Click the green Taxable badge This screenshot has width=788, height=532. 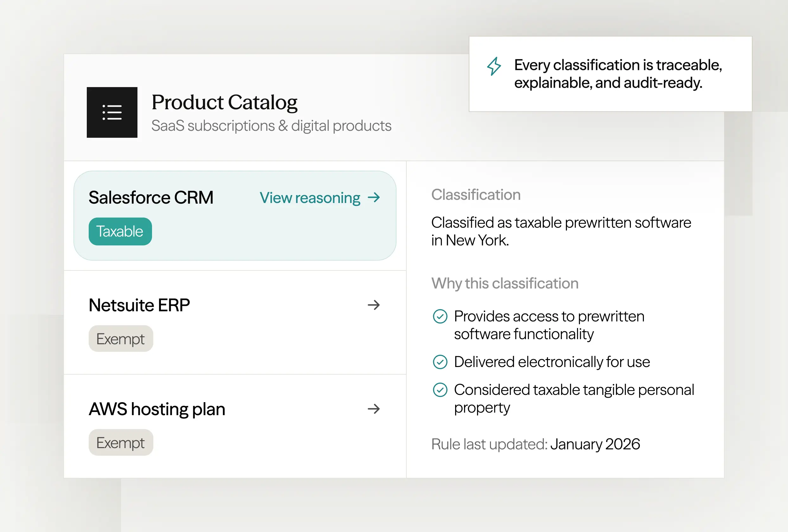point(120,231)
